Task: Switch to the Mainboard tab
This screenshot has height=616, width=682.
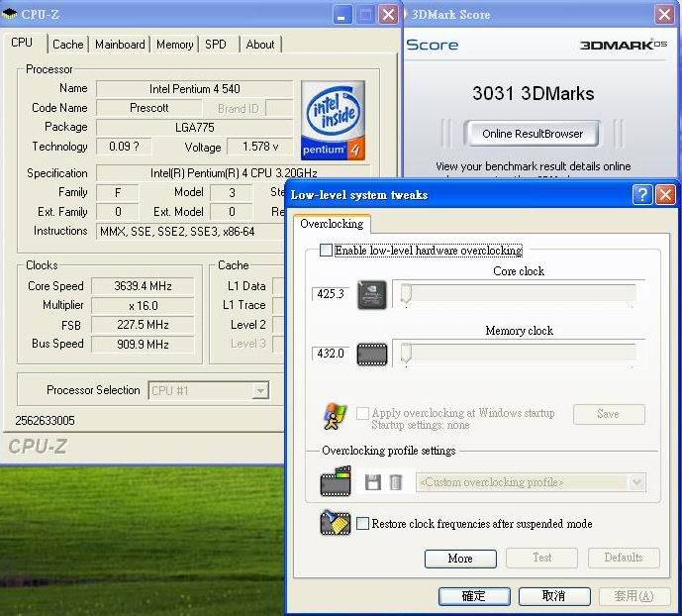Action: pos(120,45)
